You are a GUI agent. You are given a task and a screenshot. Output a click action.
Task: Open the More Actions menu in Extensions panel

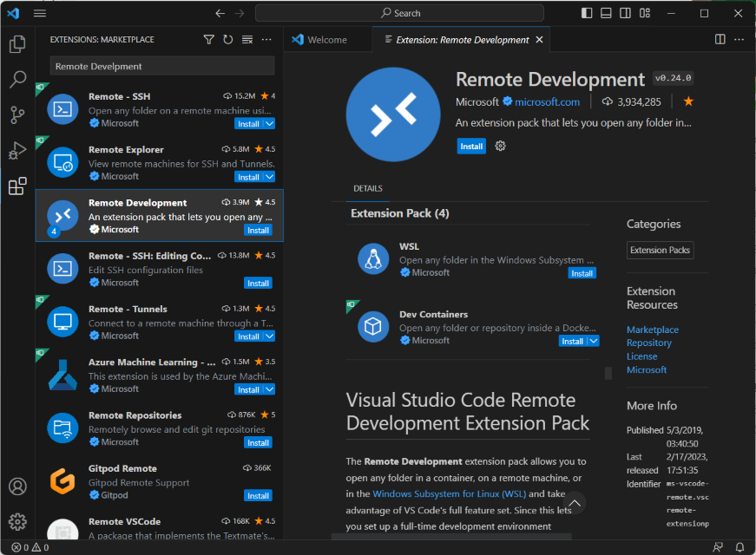tap(266, 39)
